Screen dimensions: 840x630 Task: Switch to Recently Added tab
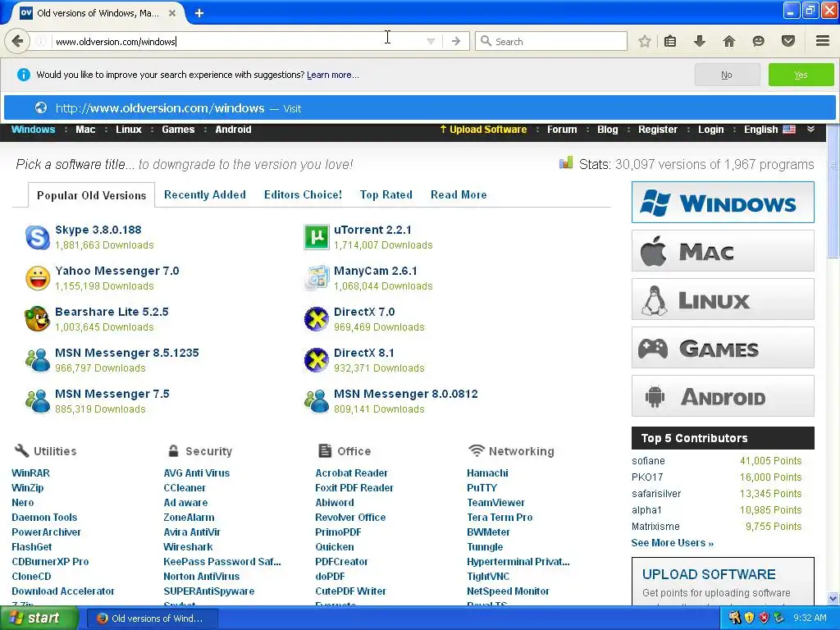pyautogui.click(x=204, y=195)
